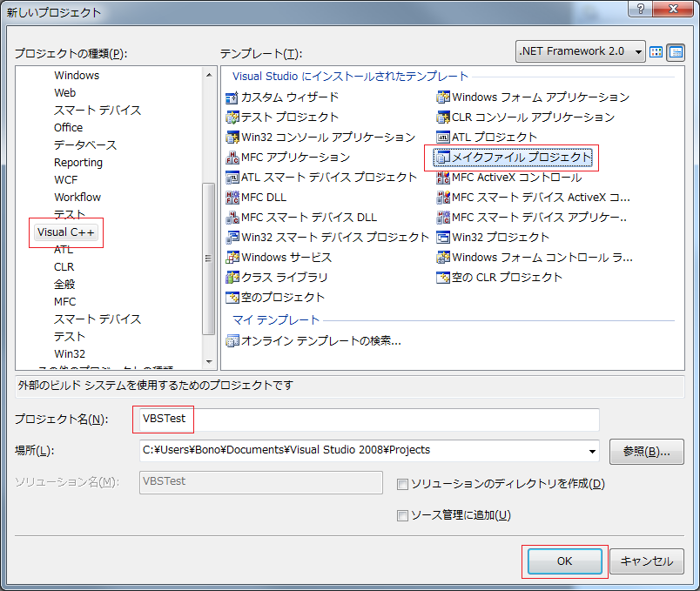Enable ソリューションのディレクトリを作成 checkbox
The height and width of the screenshot is (591, 700).
(402, 484)
